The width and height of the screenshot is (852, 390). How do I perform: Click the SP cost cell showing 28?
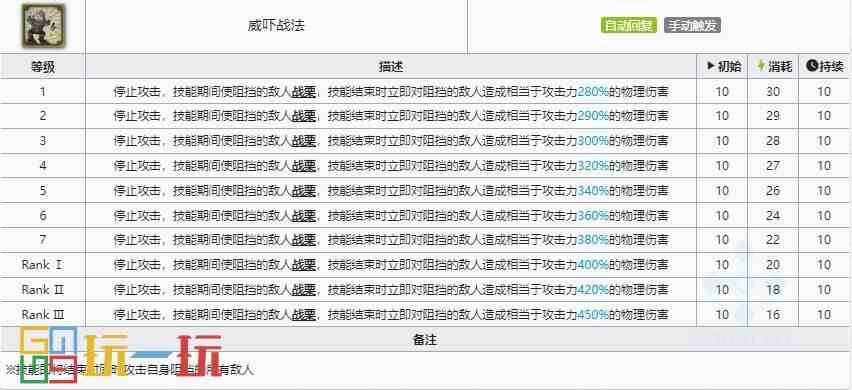773,141
